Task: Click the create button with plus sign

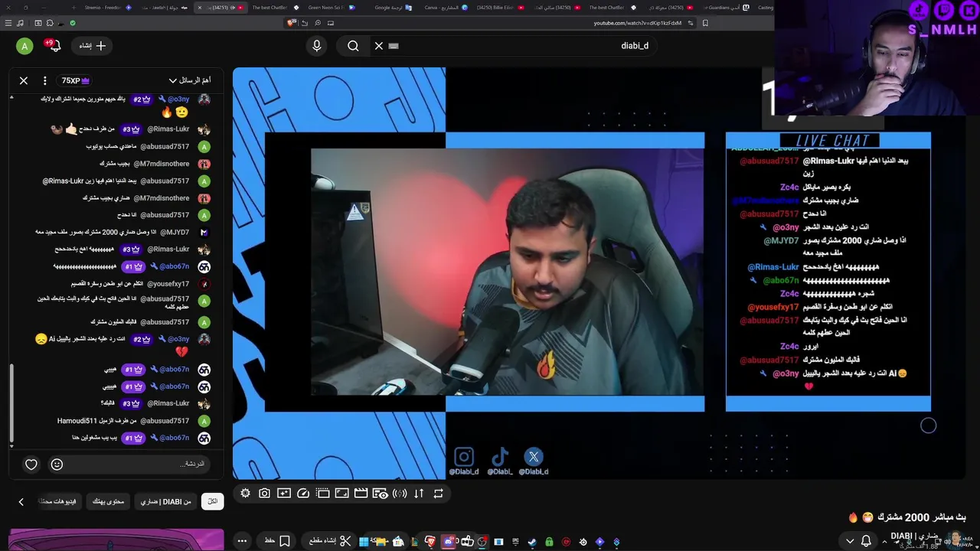Action: (x=93, y=46)
